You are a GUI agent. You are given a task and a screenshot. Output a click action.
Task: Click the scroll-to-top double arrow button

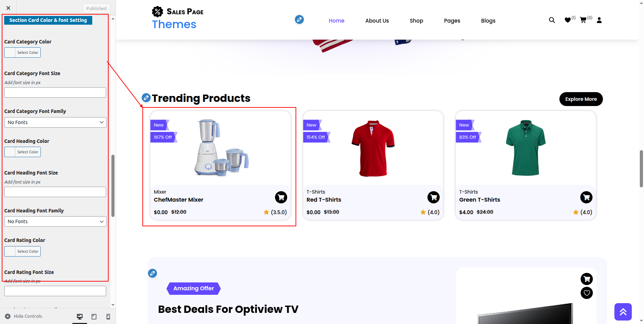pyautogui.click(x=623, y=312)
